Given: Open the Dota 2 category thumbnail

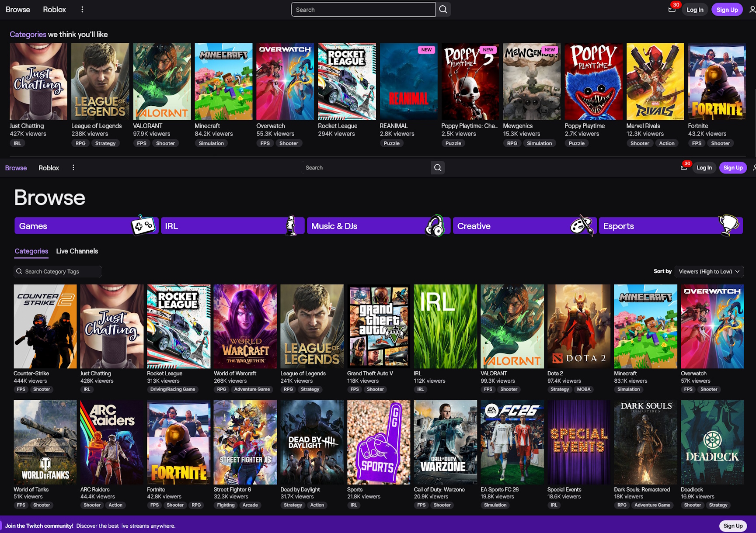Looking at the screenshot, I should coord(579,326).
